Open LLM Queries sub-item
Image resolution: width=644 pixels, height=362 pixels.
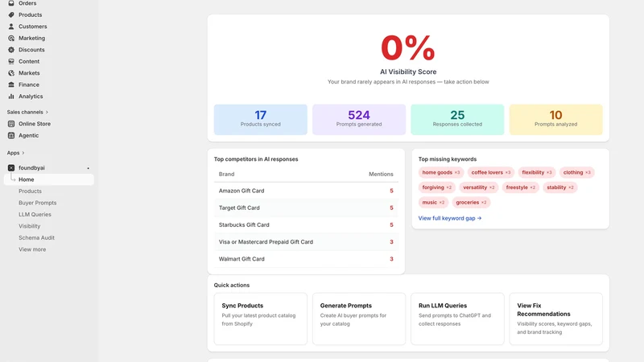pos(35,215)
